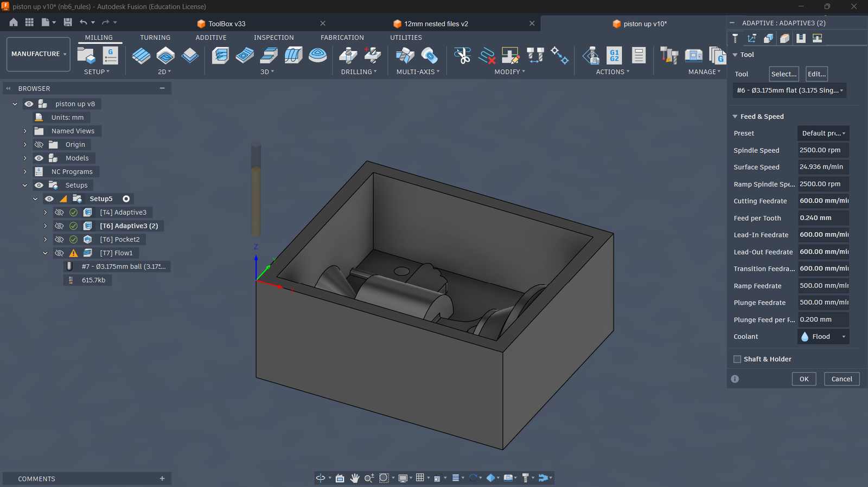Click the Zoom tool icon
Viewport: 868px width, 487px height.
pos(369,478)
